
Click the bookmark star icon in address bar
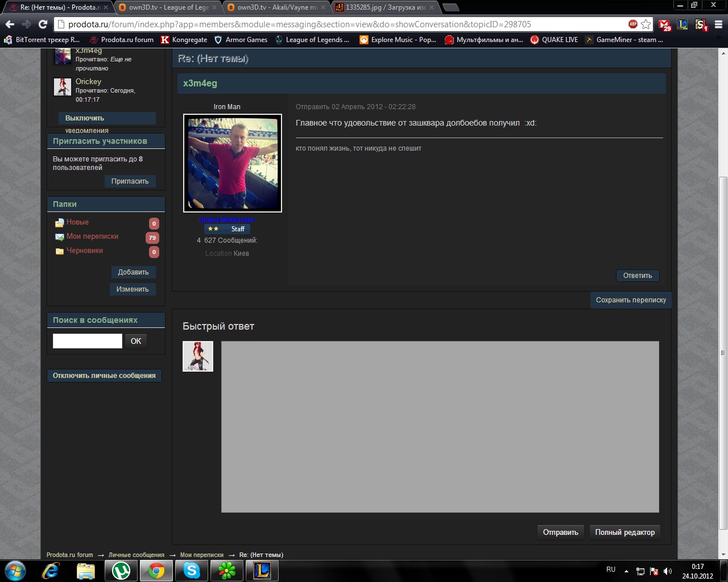click(646, 24)
